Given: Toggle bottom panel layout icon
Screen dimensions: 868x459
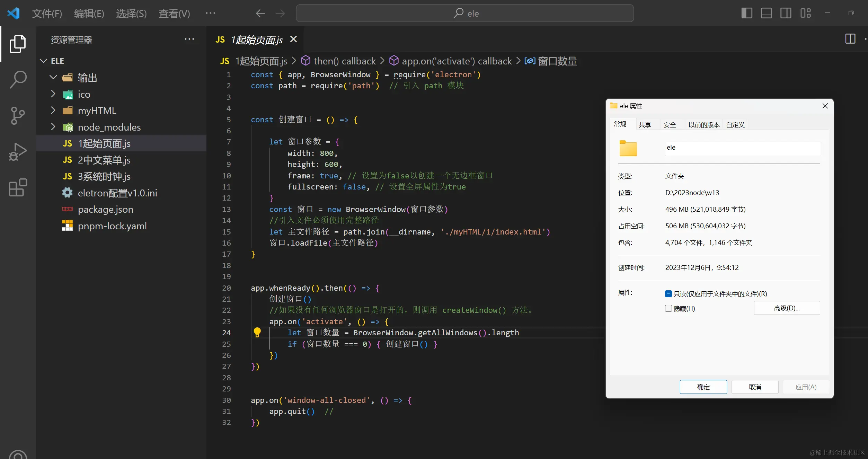Looking at the screenshot, I should (x=766, y=13).
